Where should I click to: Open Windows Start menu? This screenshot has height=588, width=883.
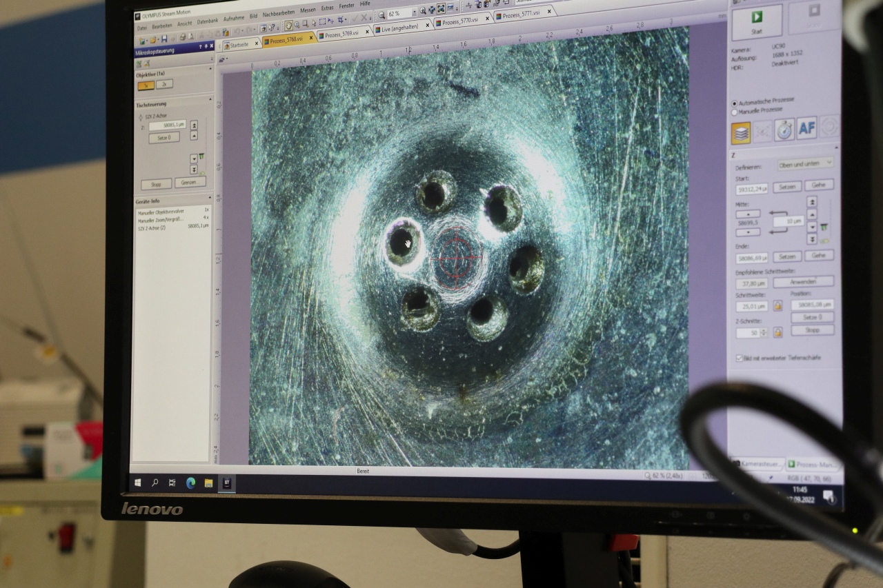pos(137,483)
